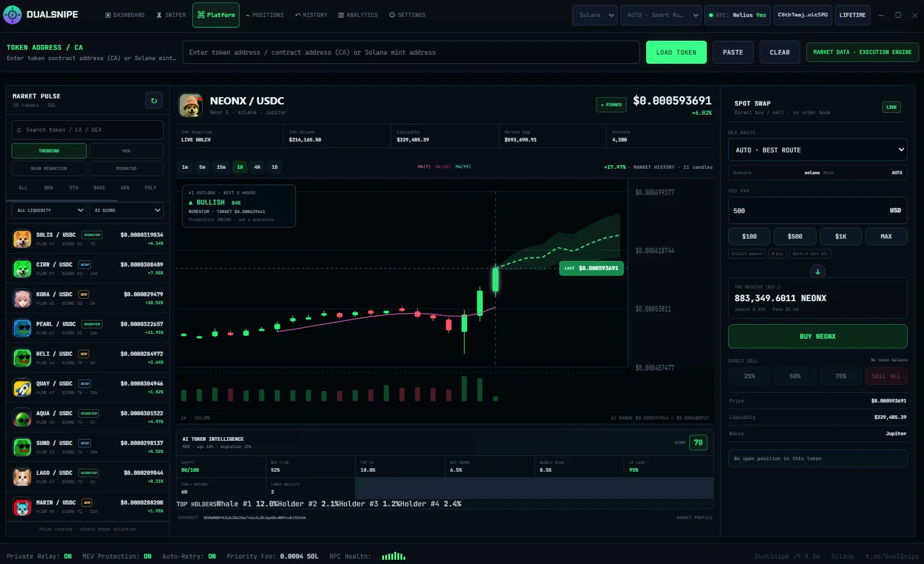Open SOLIS / USDC token avatar
The height and width of the screenshot is (564, 924).
22,239
